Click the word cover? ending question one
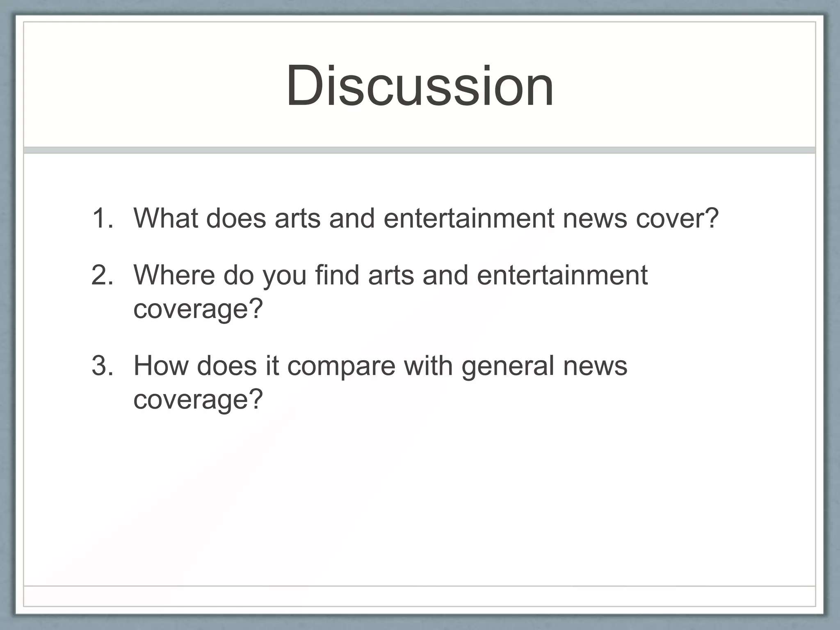The width and height of the screenshot is (840, 630). coord(677,218)
